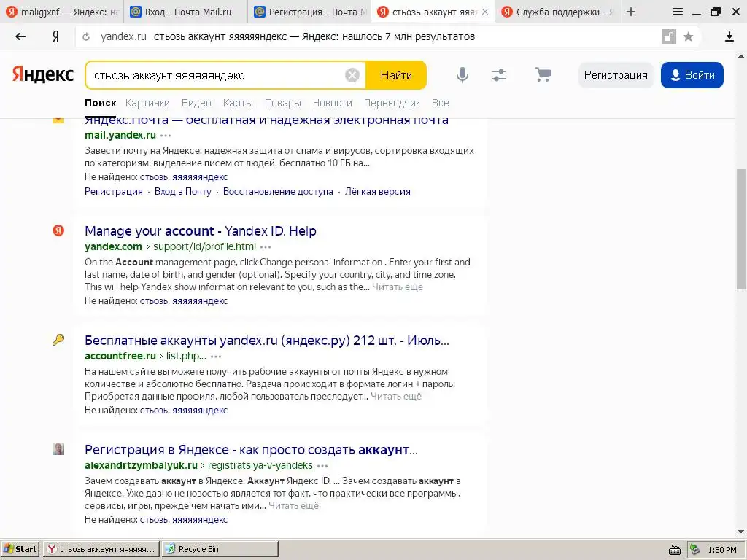
Task: Click the browser address bar text
Action: click(x=314, y=36)
